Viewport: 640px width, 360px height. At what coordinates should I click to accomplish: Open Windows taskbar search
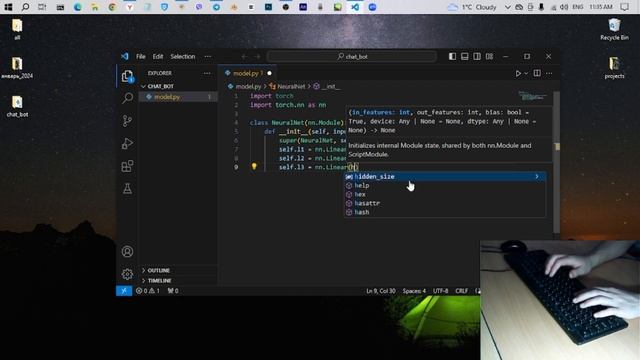25,7
